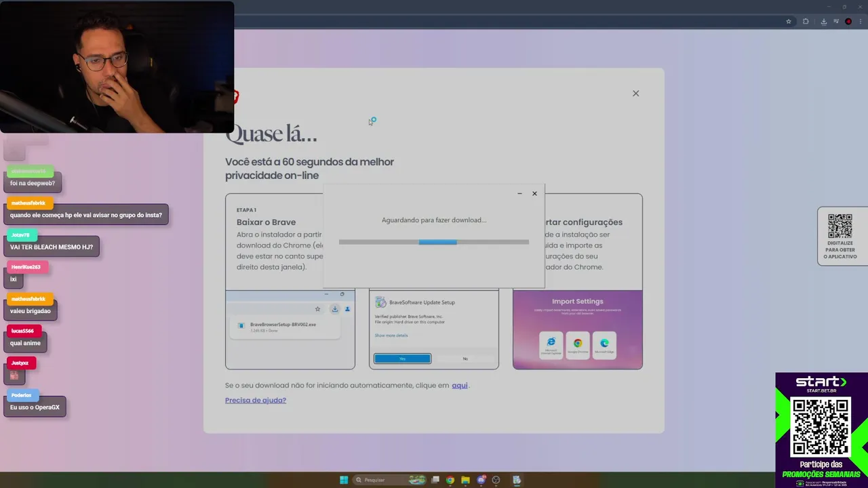Viewport: 868px width, 488px height.
Task: Click the Import Settings illustration
Action: (578, 329)
